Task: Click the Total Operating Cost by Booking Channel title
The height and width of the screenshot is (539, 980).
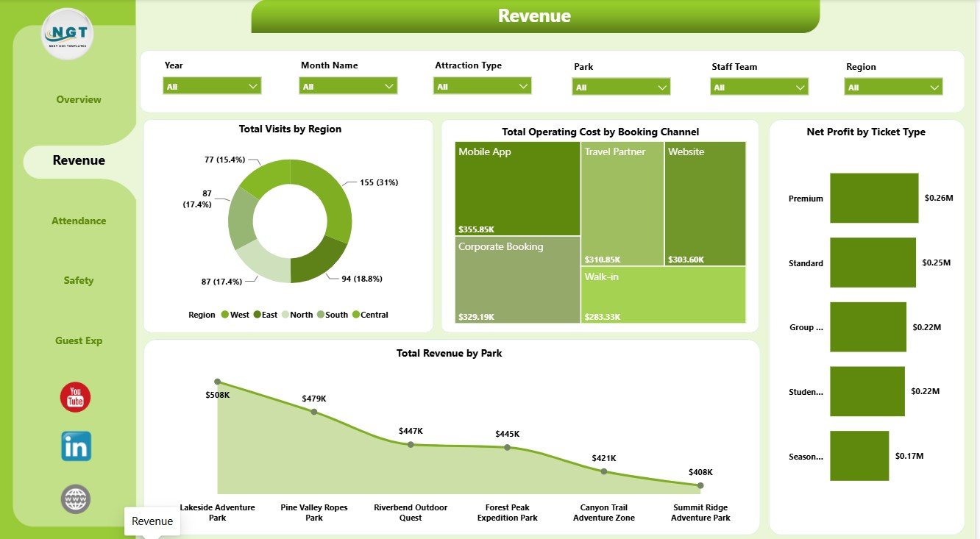Action: click(600, 132)
